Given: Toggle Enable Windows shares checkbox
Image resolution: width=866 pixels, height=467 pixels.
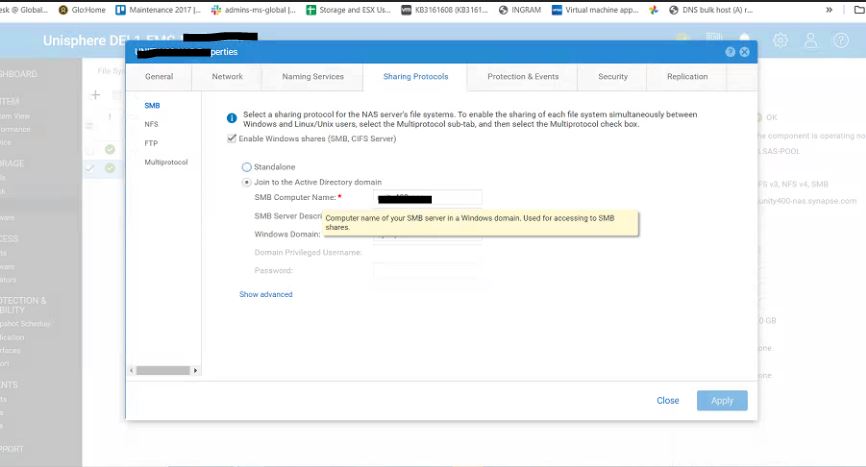Looking at the screenshot, I should [x=232, y=139].
